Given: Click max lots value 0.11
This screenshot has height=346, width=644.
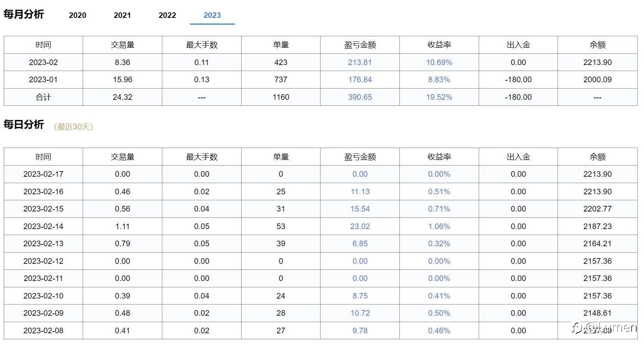Looking at the screenshot, I should pyautogui.click(x=202, y=62).
